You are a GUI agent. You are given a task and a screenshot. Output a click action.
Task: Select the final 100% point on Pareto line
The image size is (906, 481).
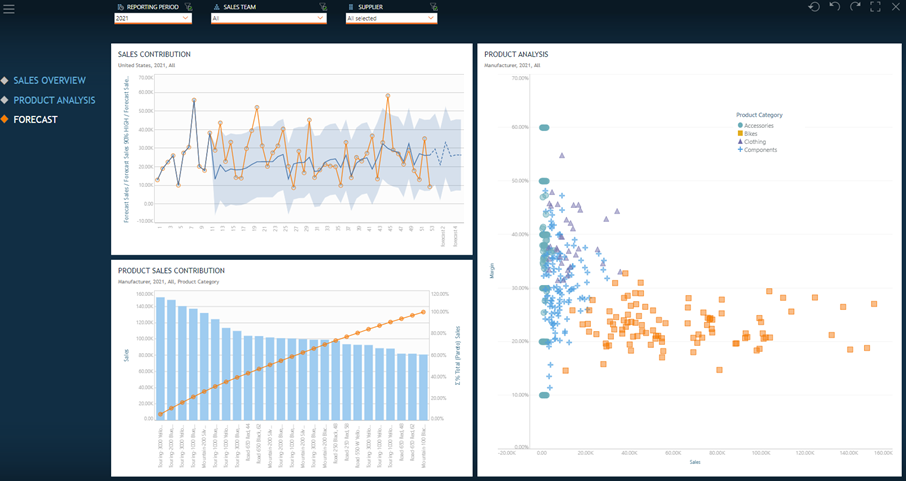point(423,312)
